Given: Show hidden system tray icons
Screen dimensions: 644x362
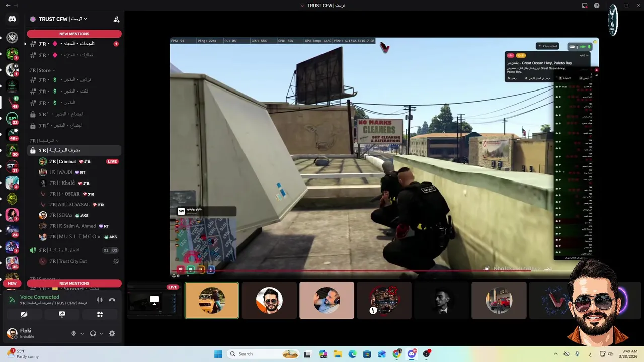Looking at the screenshot, I should 555,354.
